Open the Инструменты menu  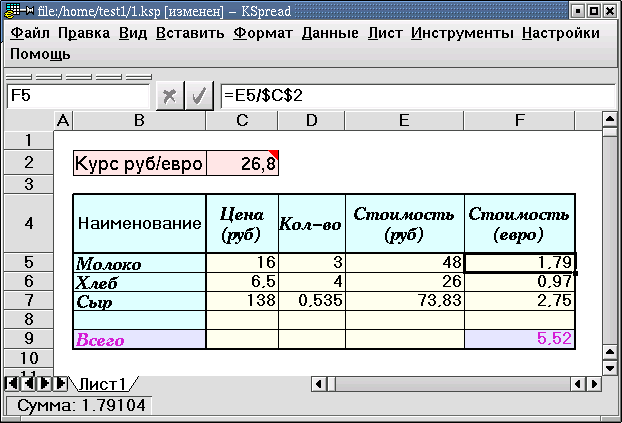(462, 33)
